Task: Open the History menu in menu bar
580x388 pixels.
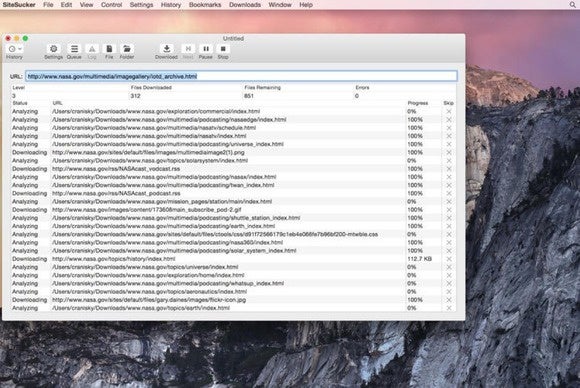Action: pyautogui.click(x=171, y=5)
